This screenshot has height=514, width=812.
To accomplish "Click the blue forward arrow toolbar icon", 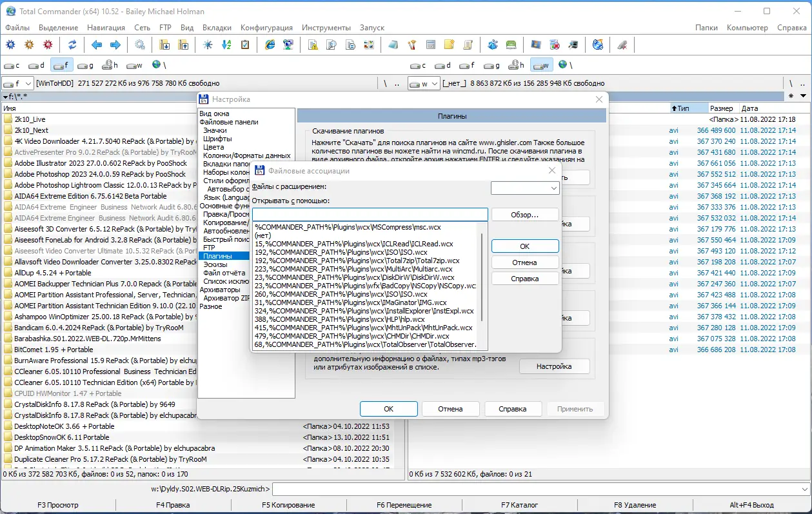I will coord(115,44).
